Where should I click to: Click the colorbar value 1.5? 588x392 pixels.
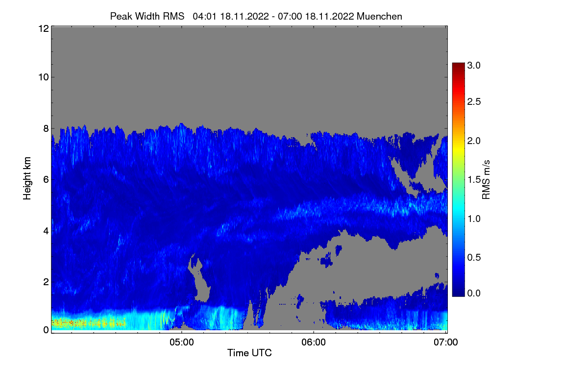pyautogui.click(x=475, y=180)
